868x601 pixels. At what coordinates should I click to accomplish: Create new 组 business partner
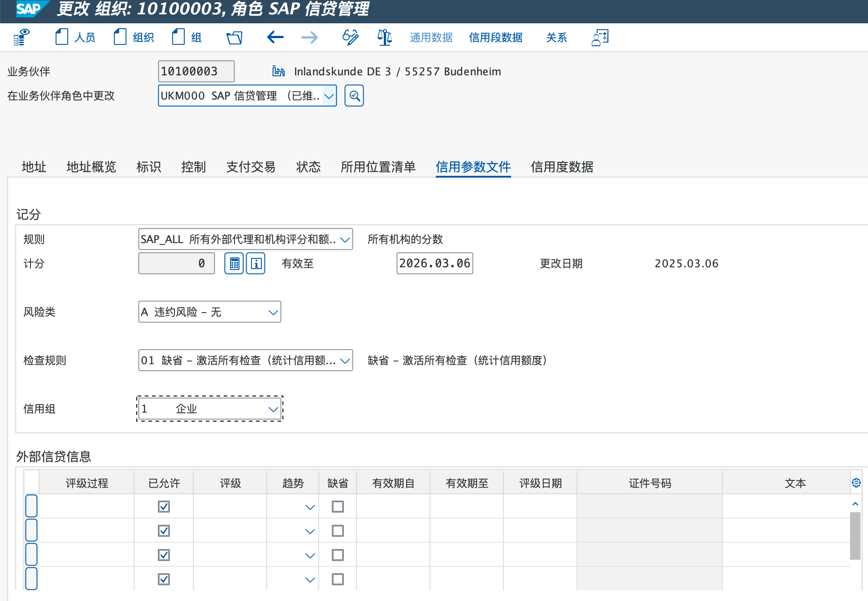(x=187, y=37)
